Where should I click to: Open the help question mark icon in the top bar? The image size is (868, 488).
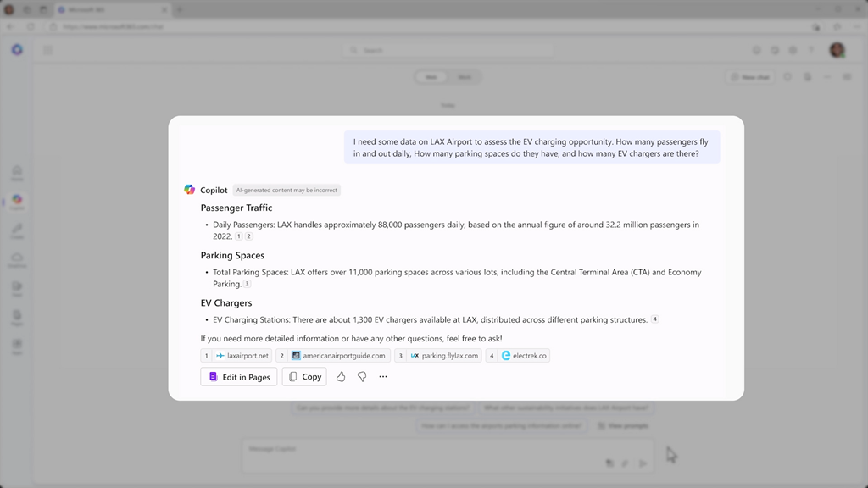pos(811,50)
